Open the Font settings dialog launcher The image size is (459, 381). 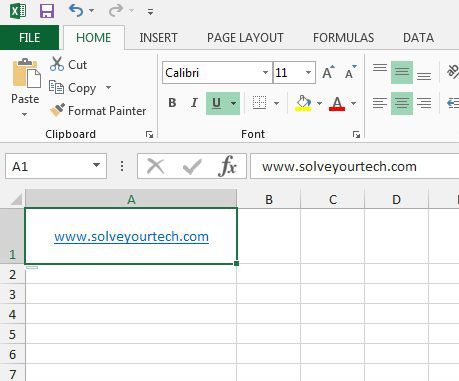tap(356, 135)
